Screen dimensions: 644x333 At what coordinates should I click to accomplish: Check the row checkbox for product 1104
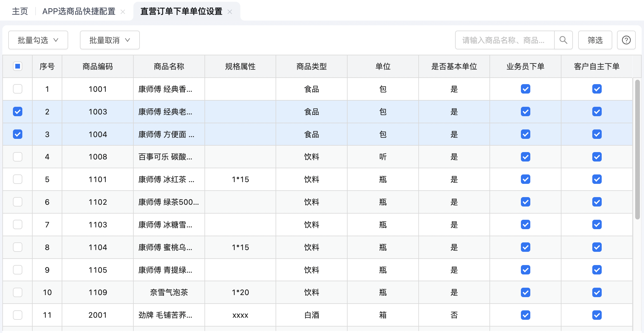(18, 247)
